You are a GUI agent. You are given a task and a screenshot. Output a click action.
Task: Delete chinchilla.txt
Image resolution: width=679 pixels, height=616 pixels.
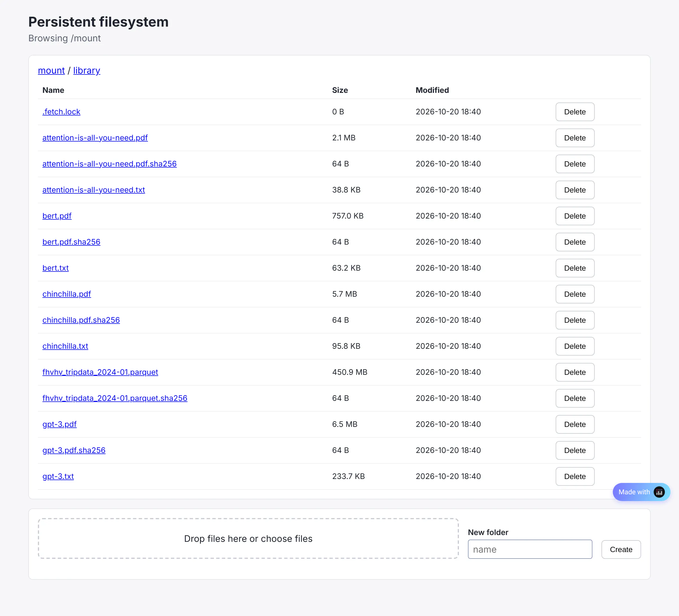pyautogui.click(x=575, y=346)
